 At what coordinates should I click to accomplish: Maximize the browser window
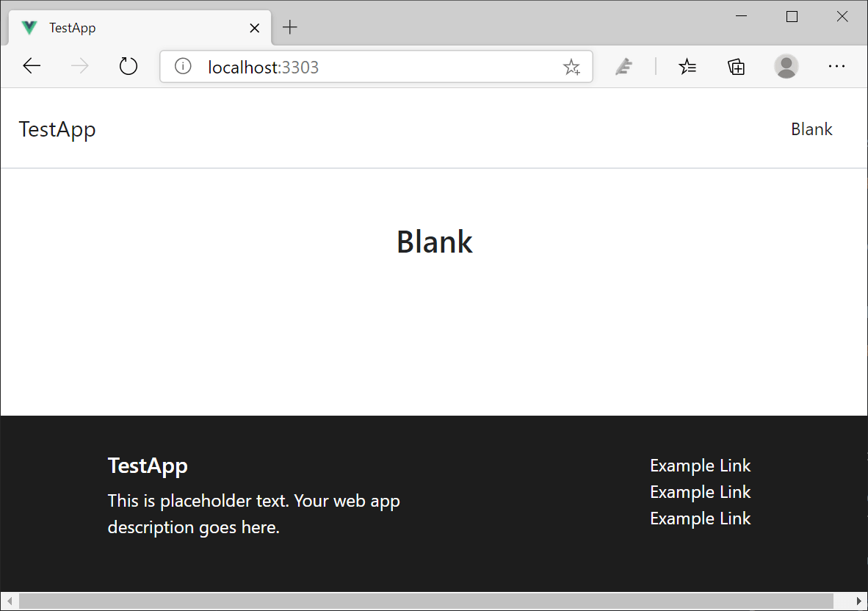[792, 17]
